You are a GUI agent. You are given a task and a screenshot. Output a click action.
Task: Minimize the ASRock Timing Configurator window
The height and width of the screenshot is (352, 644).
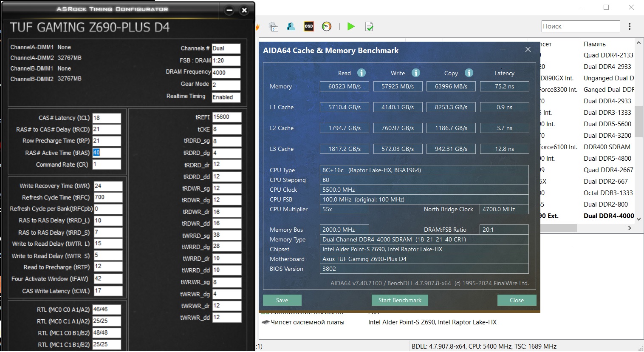pos(229,10)
